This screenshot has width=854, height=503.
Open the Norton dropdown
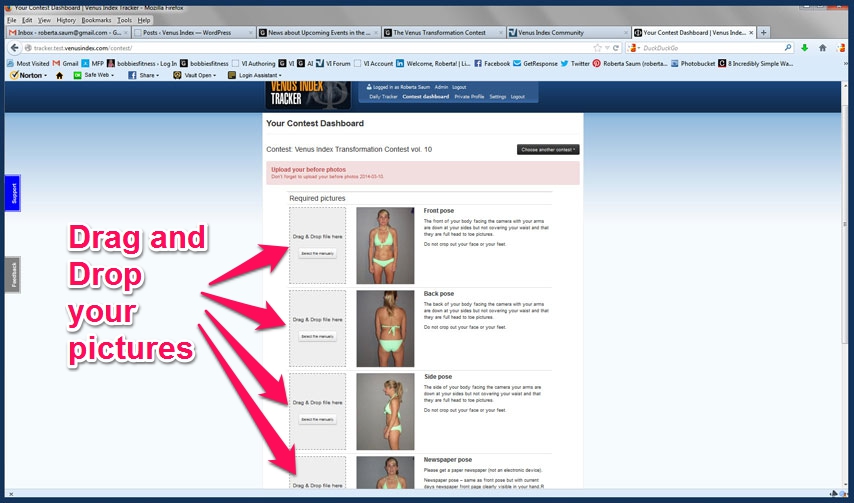[30, 75]
